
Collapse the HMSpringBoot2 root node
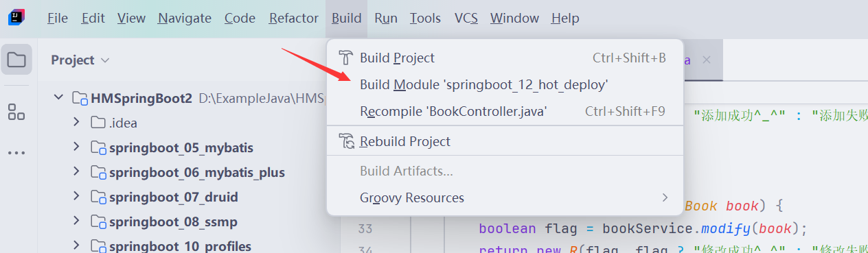[x=58, y=98]
